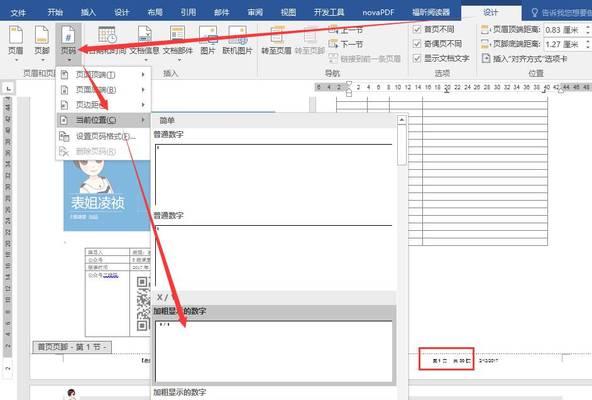
Task: Click the gallery scrollbar up arrow
Action: tap(402, 120)
